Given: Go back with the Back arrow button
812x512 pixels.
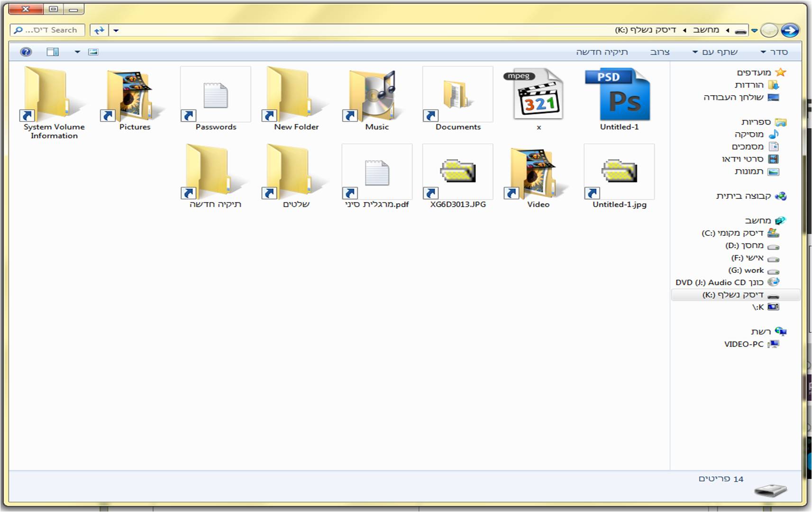Looking at the screenshot, I should coord(790,30).
